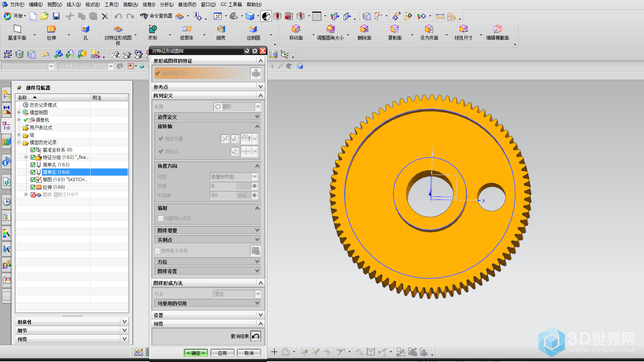Toggle checkbox for 简单孔 (164)
Screen dimensions: 644x362
click(33, 172)
